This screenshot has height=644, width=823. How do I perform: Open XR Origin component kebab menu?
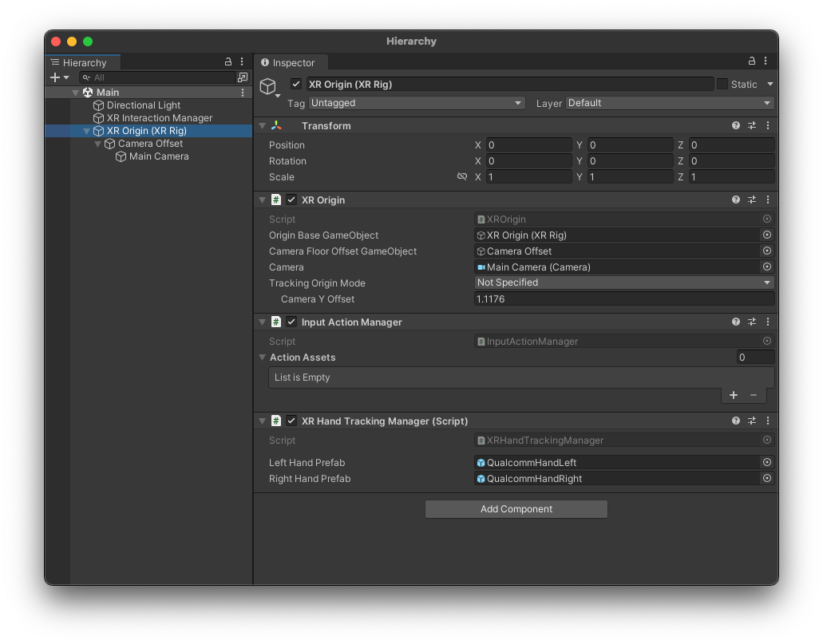[768, 200]
